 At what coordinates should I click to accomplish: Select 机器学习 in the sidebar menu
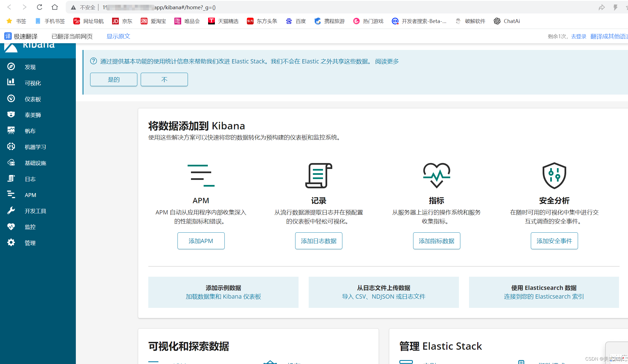(35, 147)
